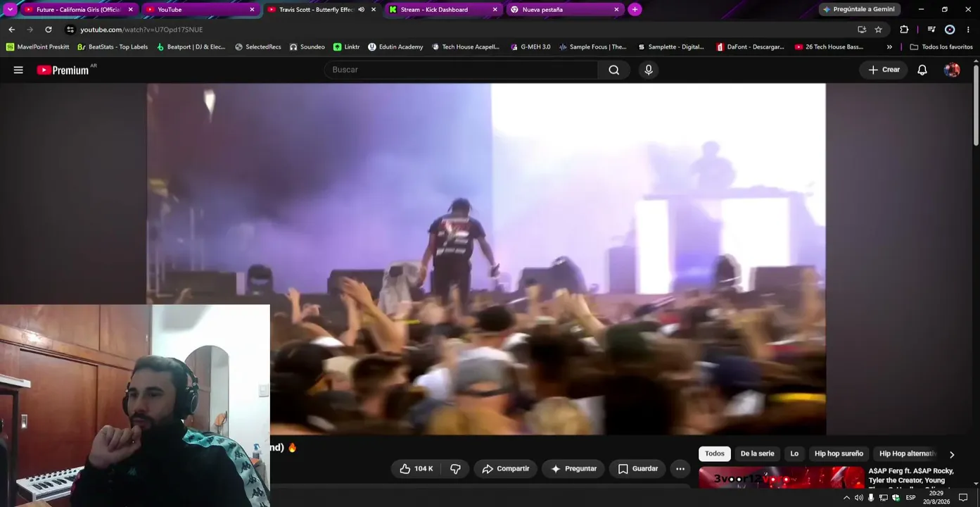Image resolution: width=980 pixels, height=507 pixels.
Task: Open the G-MEH 3.0 bookmark
Action: pyautogui.click(x=530, y=47)
